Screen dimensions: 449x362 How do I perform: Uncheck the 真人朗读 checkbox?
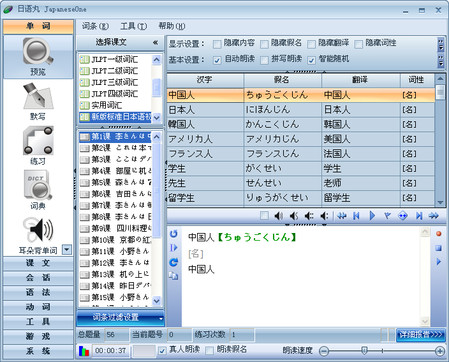coord(162,351)
